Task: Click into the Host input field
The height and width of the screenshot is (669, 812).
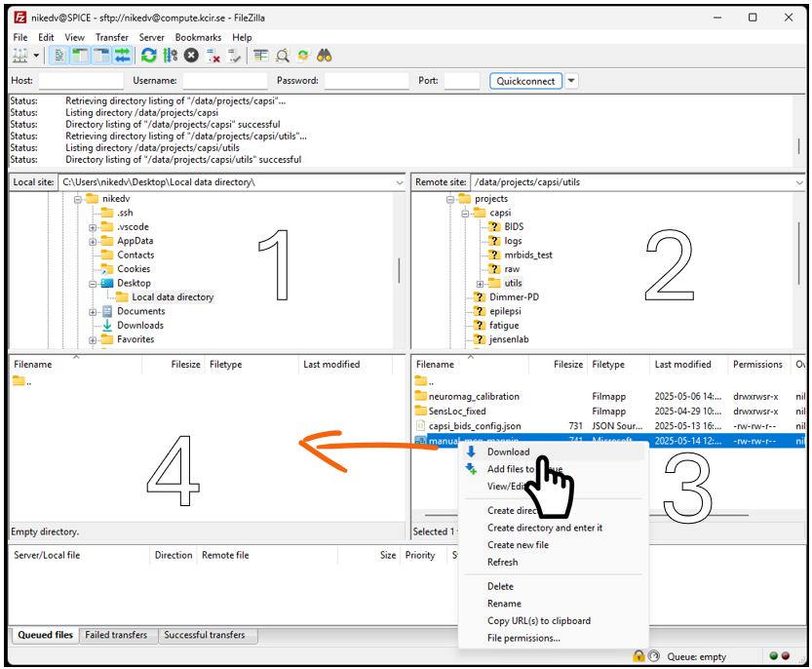Action: pos(80,81)
